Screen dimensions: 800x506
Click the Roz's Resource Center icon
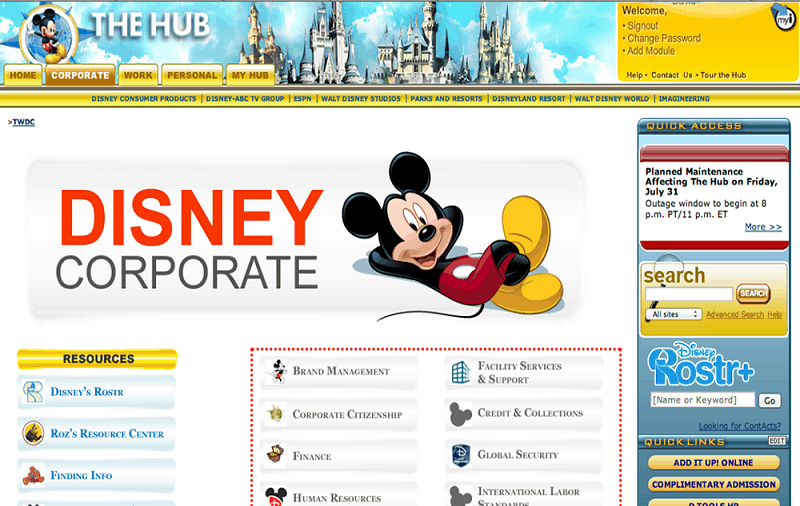point(33,433)
